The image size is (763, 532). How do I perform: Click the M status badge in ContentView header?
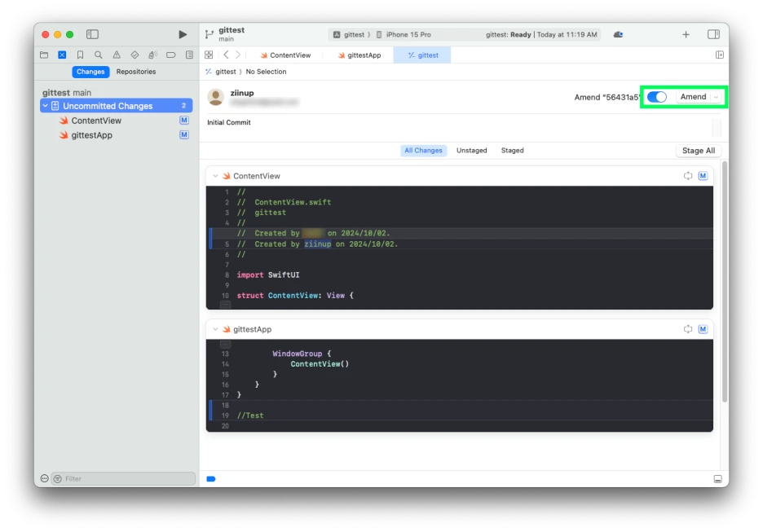pyautogui.click(x=703, y=175)
